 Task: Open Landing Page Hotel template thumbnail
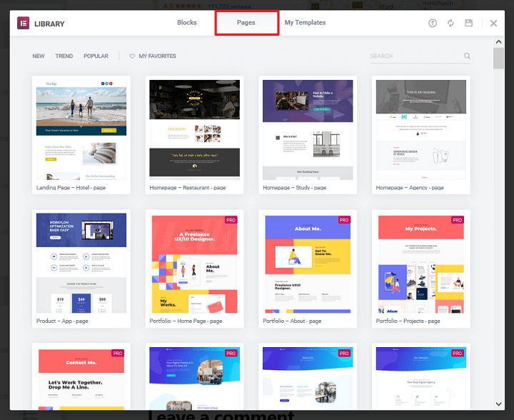81,130
